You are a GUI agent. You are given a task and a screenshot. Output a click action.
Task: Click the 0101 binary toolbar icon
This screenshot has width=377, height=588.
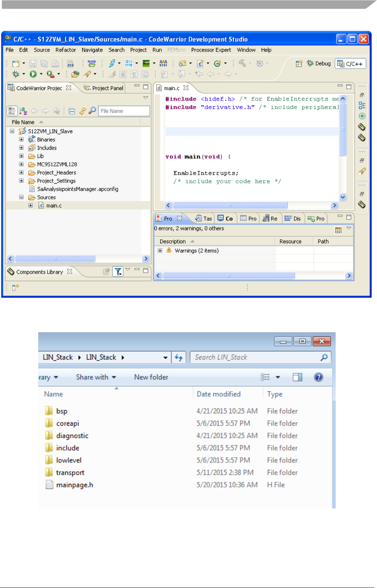[x=163, y=64]
